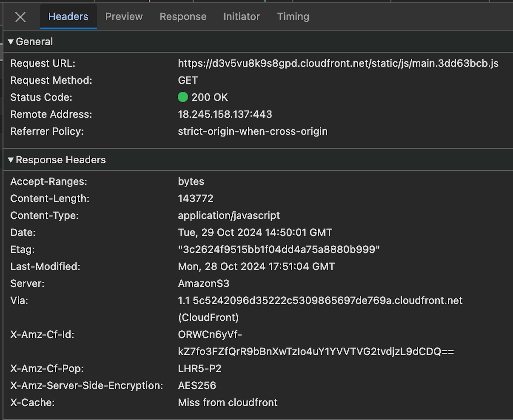Click the AES256 encryption value
The width and height of the screenshot is (513, 420).
pyautogui.click(x=197, y=385)
